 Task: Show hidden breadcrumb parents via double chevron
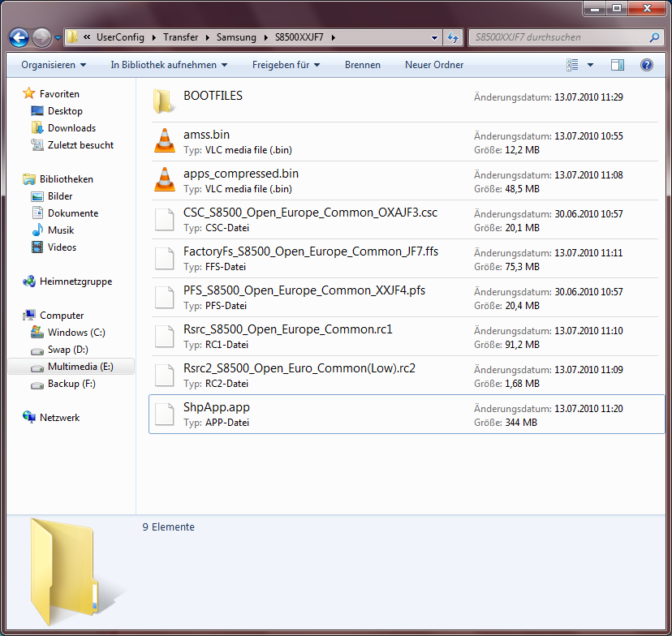[87, 37]
